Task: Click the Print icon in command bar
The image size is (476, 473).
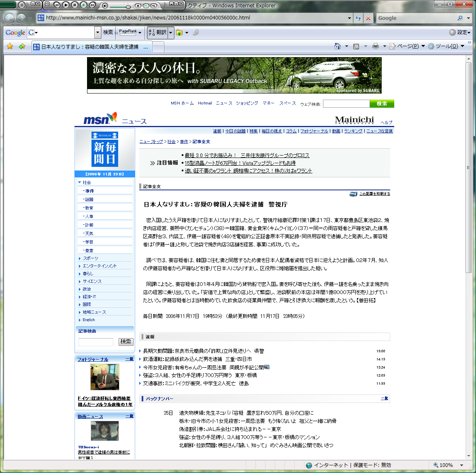Action: pos(376,46)
